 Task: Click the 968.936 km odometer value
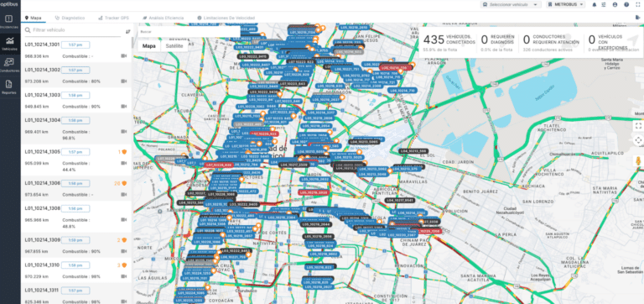(37, 56)
